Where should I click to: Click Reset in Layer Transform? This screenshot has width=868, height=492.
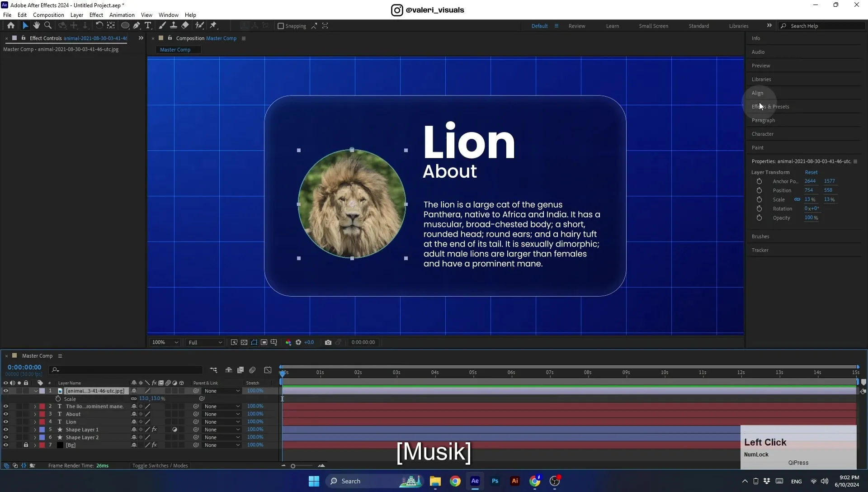[x=811, y=172]
